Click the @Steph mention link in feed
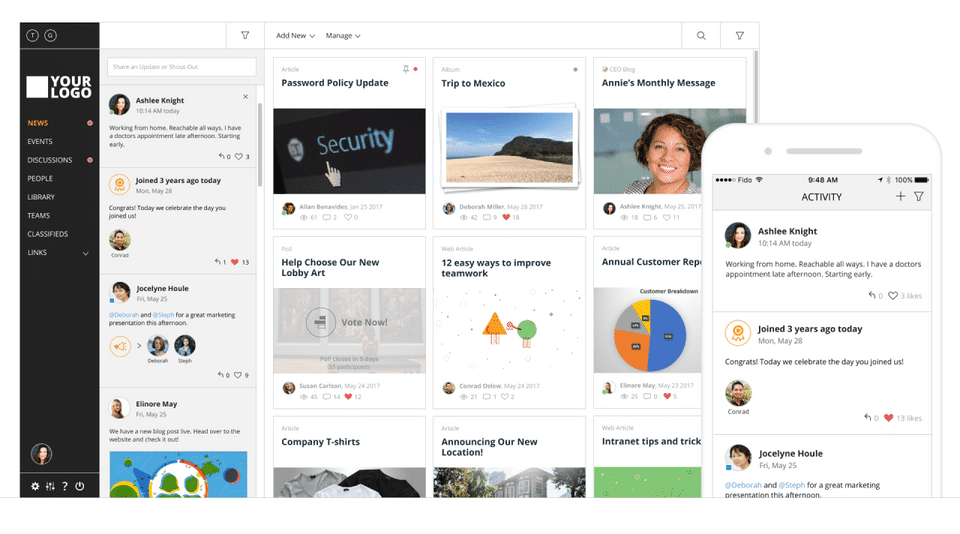 [x=163, y=315]
